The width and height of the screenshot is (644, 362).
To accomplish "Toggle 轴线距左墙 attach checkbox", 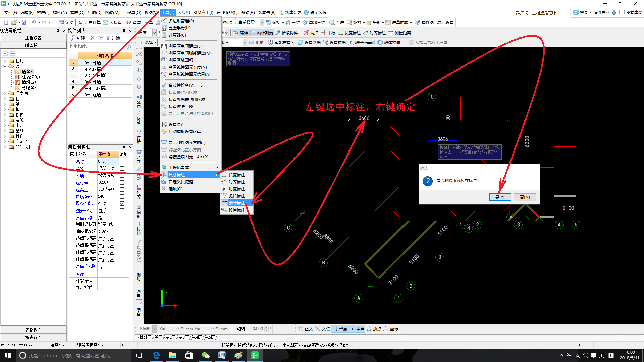I will (x=122, y=232).
